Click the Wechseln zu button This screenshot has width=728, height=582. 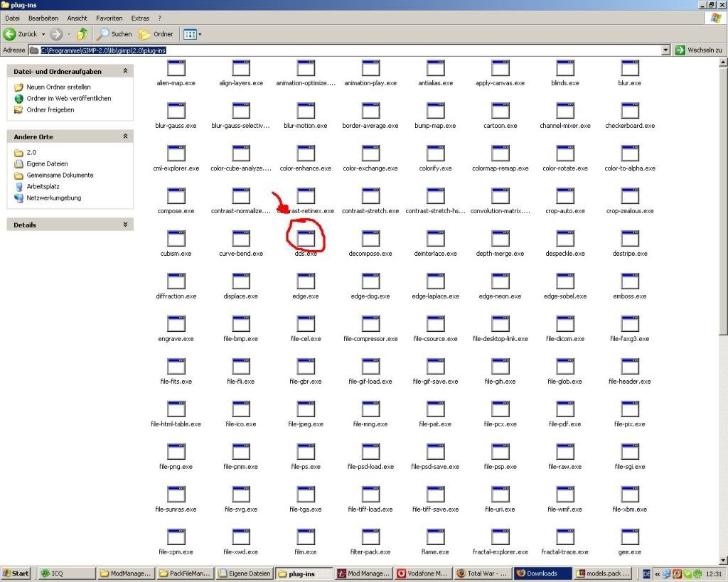pyautogui.click(x=699, y=50)
